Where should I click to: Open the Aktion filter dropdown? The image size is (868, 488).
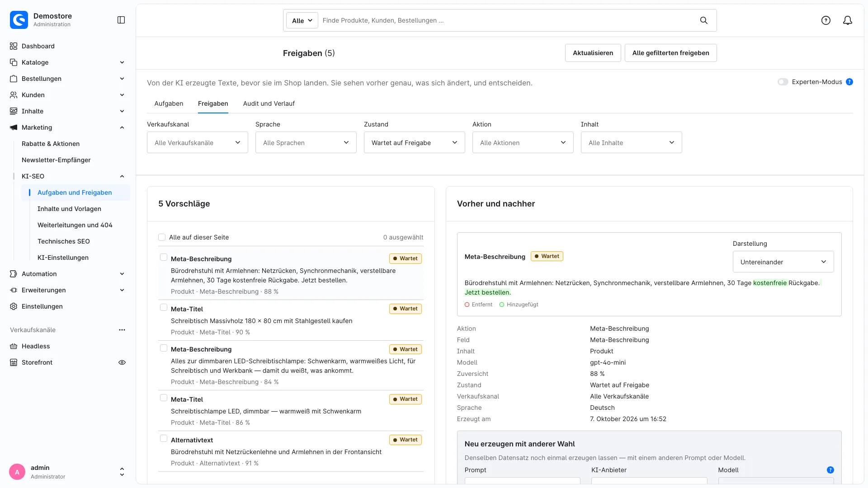pyautogui.click(x=523, y=142)
